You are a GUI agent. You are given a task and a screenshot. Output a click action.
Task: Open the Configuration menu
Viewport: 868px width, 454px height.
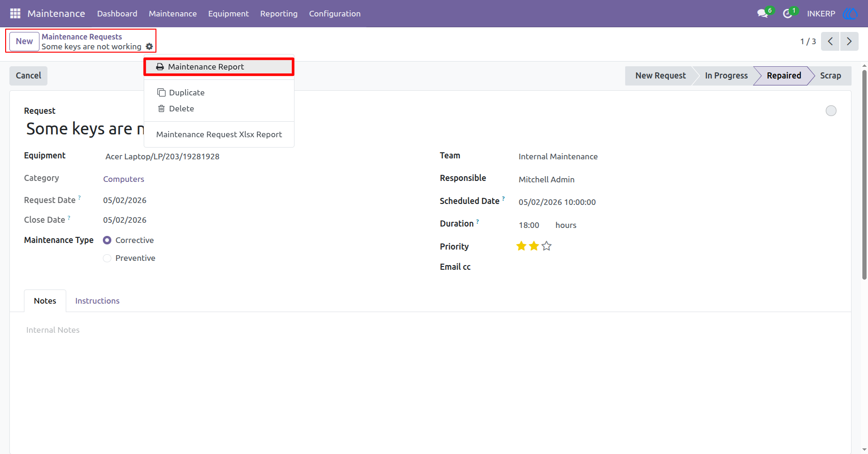pyautogui.click(x=335, y=14)
